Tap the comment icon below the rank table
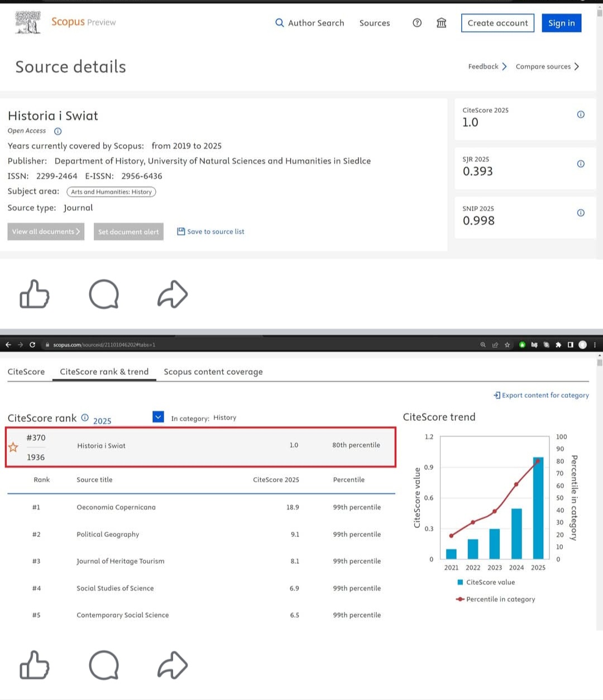The height and width of the screenshot is (700, 603). 104,665
